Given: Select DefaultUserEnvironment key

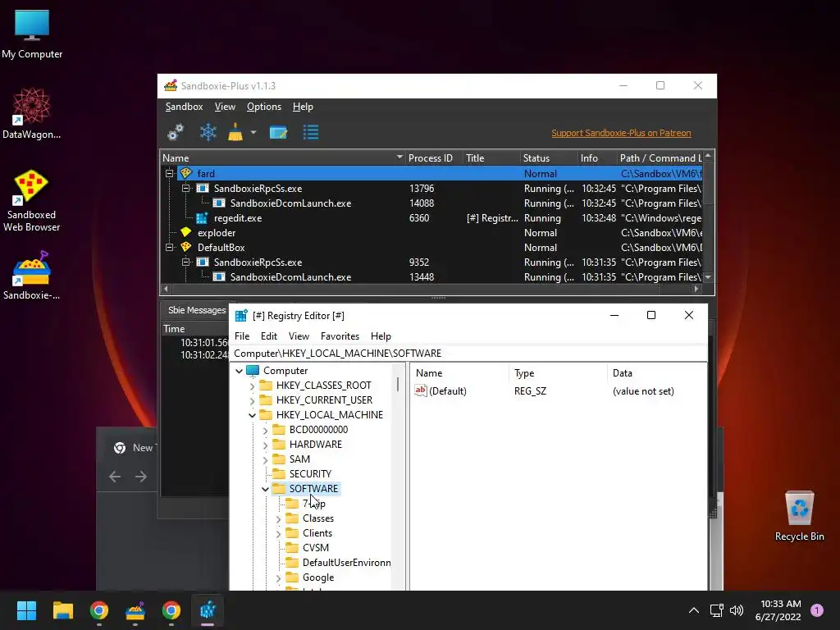Looking at the screenshot, I should click(x=346, y=563).
